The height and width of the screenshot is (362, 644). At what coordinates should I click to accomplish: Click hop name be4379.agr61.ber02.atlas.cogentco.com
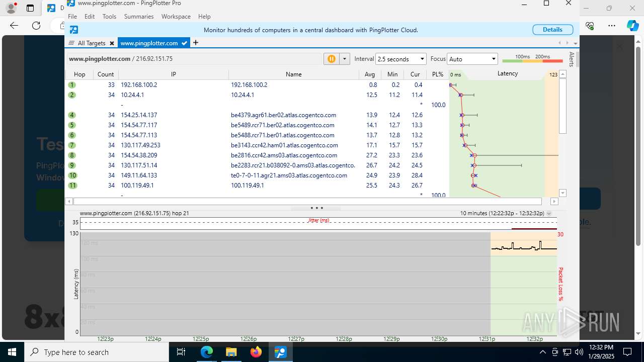tap(283, 115)
